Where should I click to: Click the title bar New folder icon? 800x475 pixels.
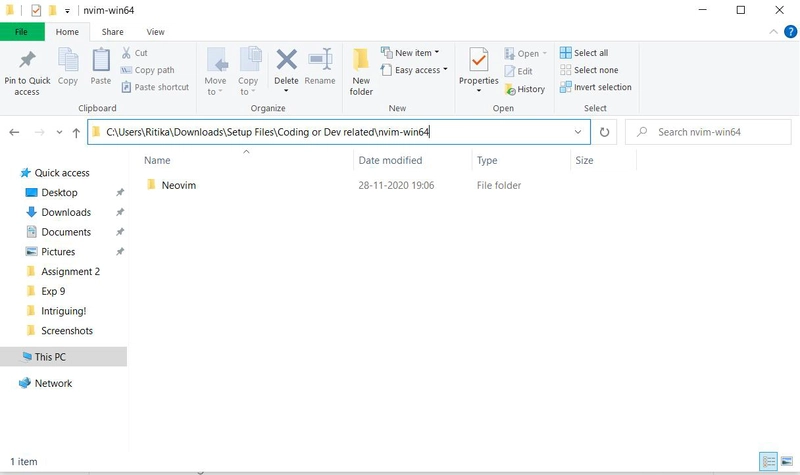(x=52, y=10)
